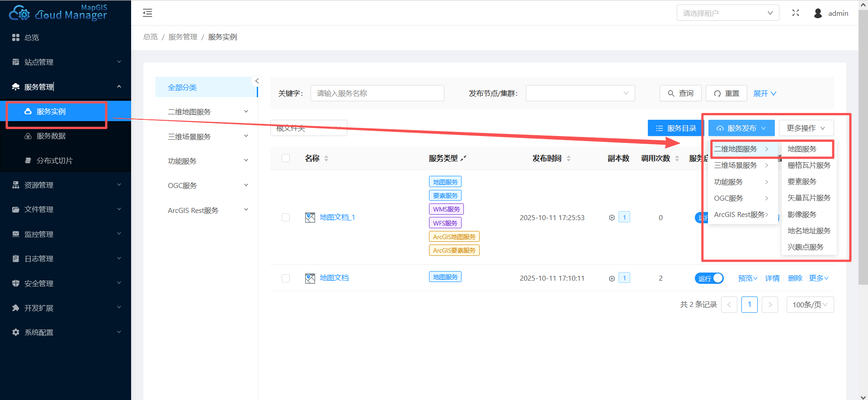This screenshot has height=400, width=868.
Task: Expand 三维场景服务 category in left panel
Action: click(206, 136)
